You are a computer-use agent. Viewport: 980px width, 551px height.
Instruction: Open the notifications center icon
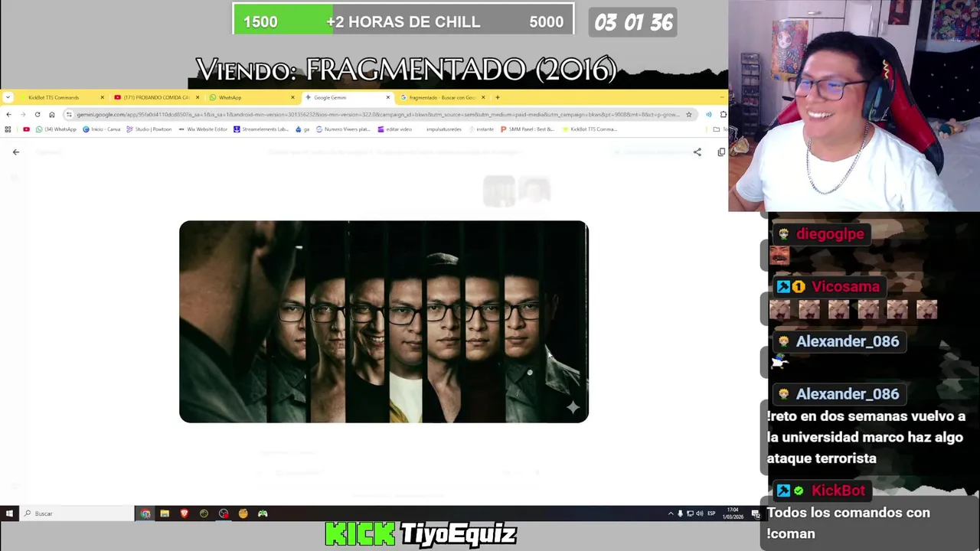[x=756, y=514]
